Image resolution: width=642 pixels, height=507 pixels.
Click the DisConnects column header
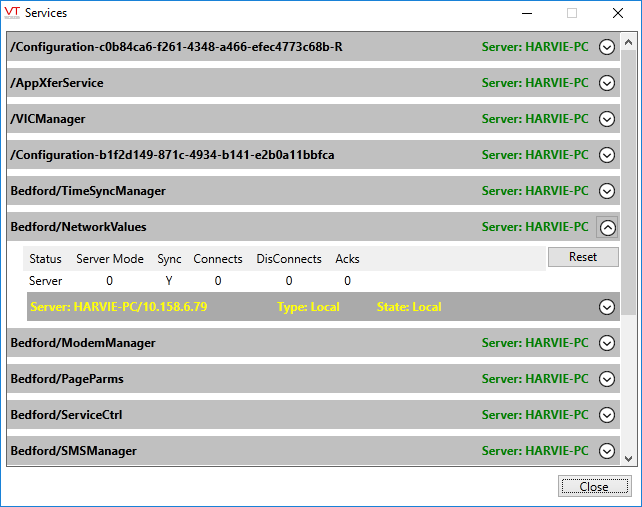coord(289,259)
